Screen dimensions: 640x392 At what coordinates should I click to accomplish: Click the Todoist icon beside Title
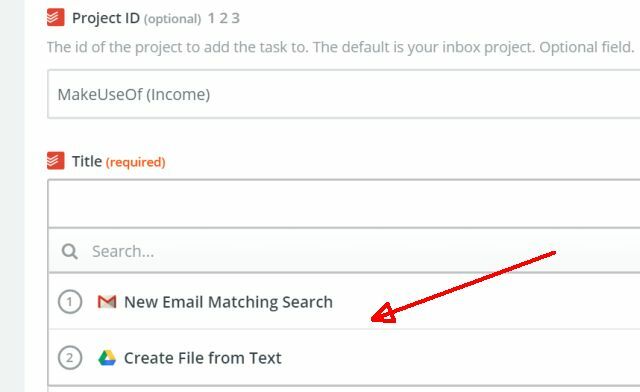coord(56,160)
